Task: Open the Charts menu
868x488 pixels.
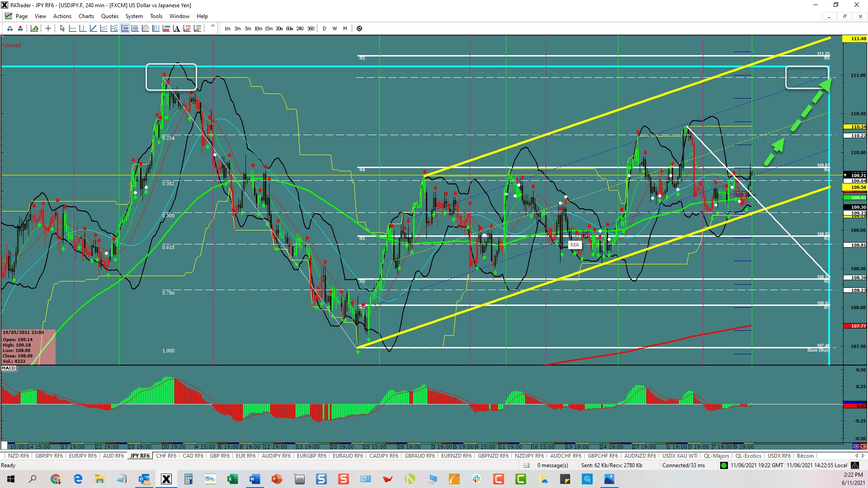Action: coord(86,16)
